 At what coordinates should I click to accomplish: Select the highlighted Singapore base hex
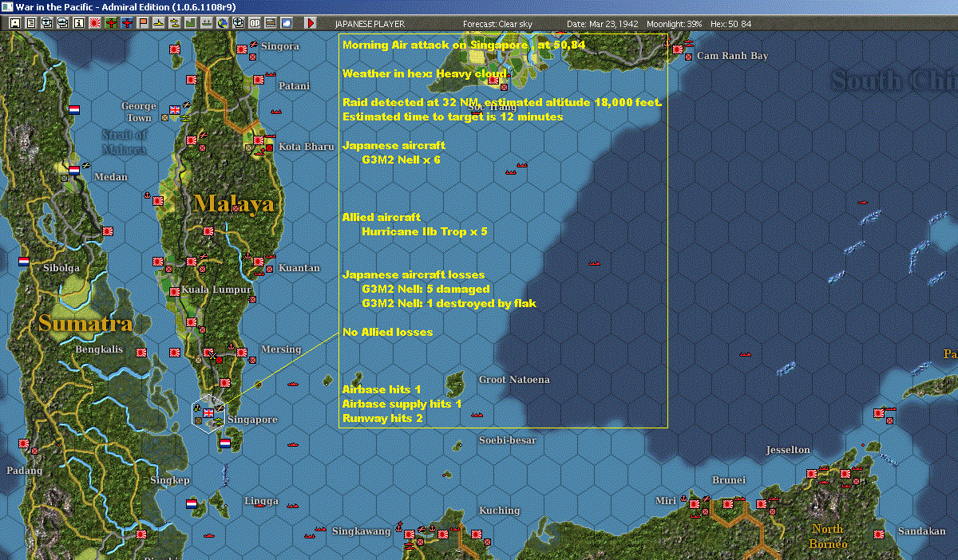pos(209,413)
